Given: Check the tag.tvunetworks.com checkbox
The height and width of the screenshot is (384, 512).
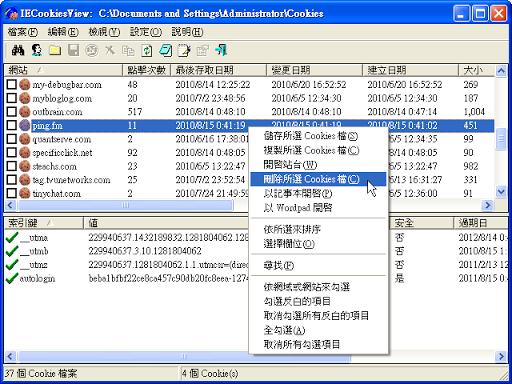Looking at the screenshot, I should [x=12, y=180].
